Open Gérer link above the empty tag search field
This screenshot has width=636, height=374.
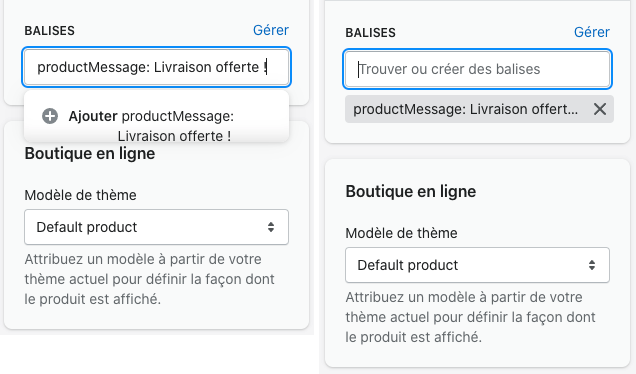(x=591, y=32)
